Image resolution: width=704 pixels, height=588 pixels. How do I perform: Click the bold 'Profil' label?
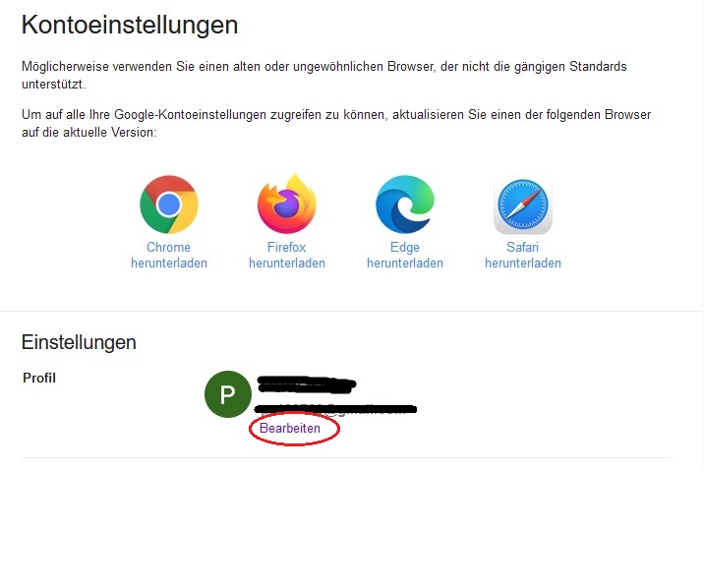coord(39,378)
